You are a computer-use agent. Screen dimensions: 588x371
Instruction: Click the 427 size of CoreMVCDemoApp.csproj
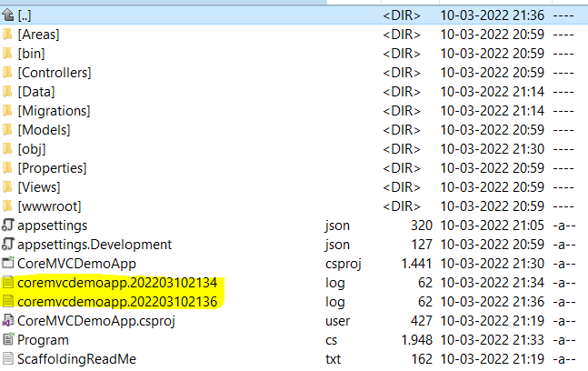coord(422,321)
